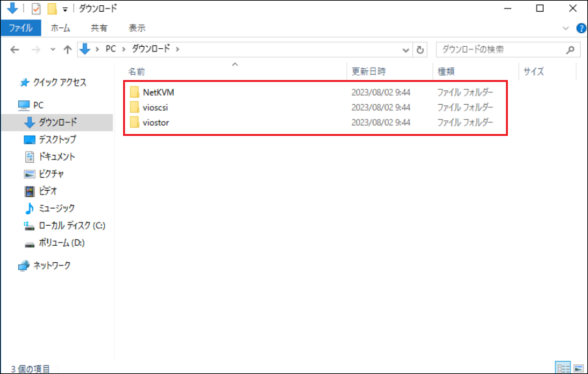Click the viostor folder name
The image size is (588, 374).
[156, 122]
